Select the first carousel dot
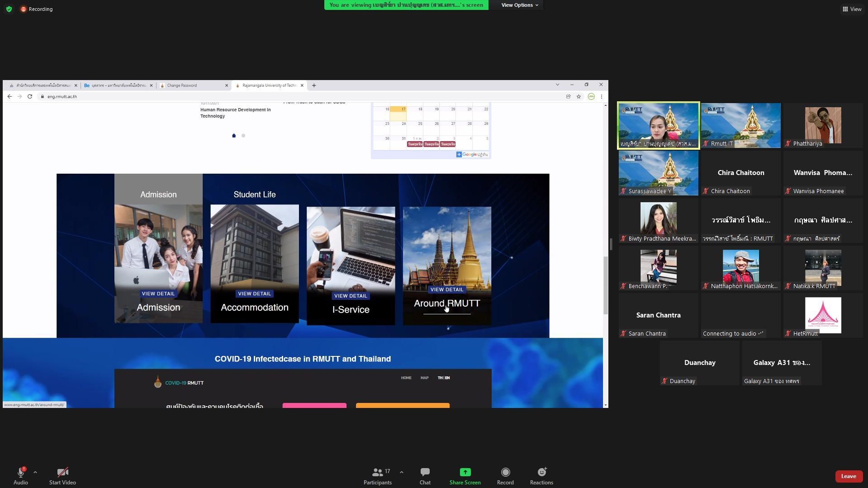This screenshot has width=868, height=488. coord(234,136)
